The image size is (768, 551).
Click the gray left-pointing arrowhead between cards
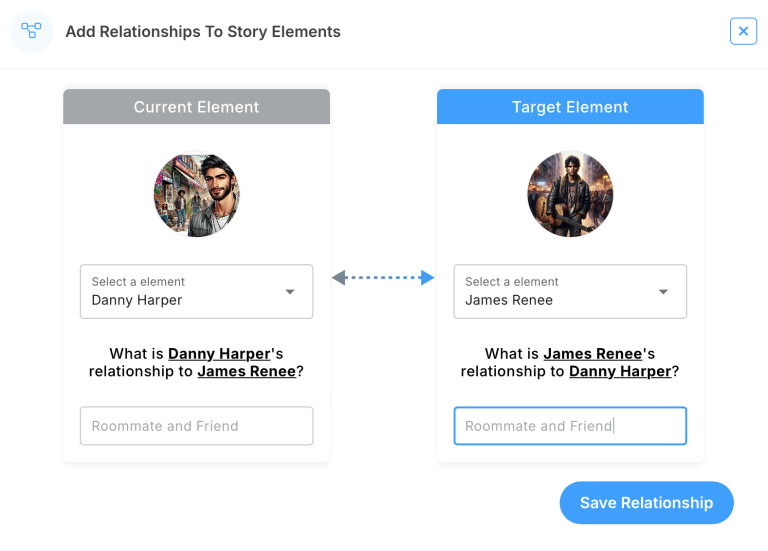[339, 277]
